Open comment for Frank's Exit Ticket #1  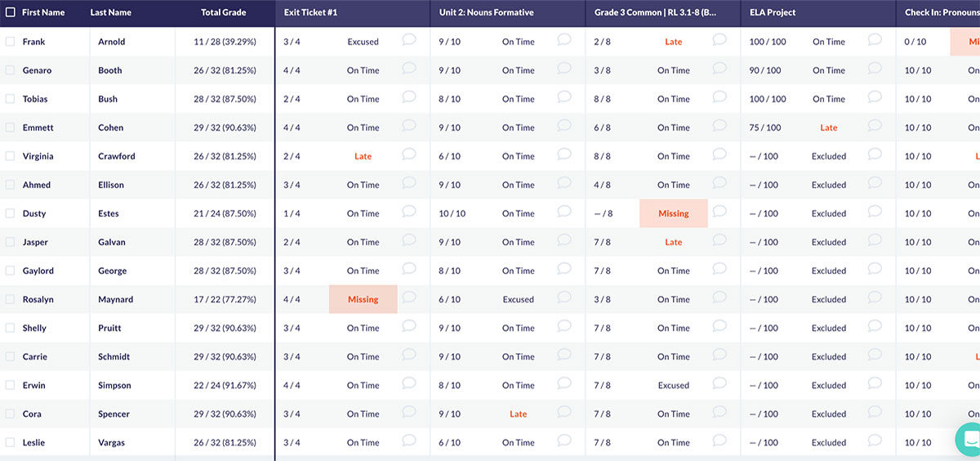click(x=409, y=40)
